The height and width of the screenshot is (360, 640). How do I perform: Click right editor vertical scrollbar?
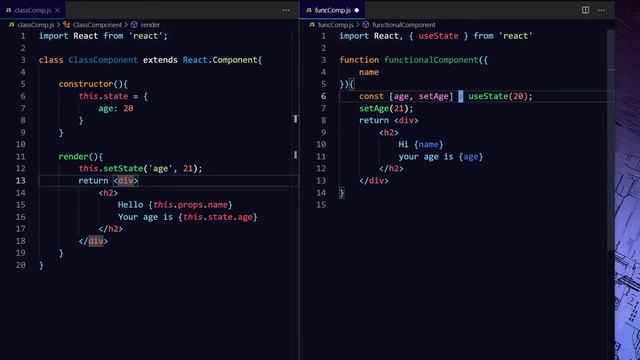click(x=611, y=139)
